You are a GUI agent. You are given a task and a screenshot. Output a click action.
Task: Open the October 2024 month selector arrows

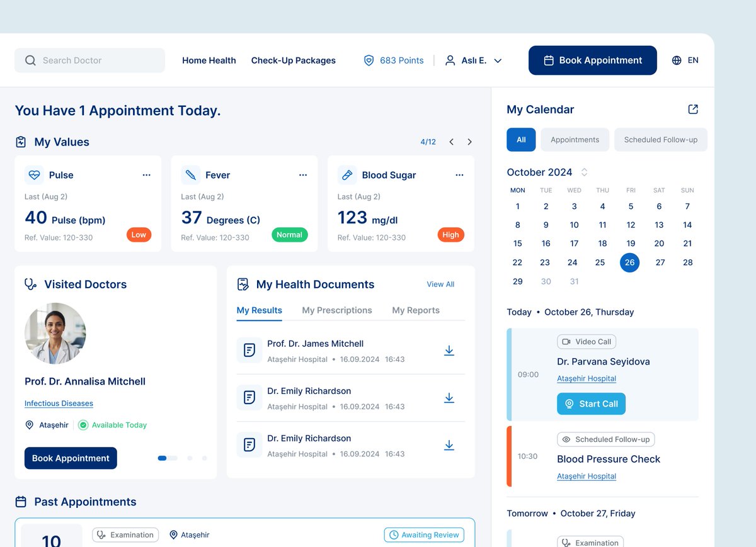[x=584, y=172]
